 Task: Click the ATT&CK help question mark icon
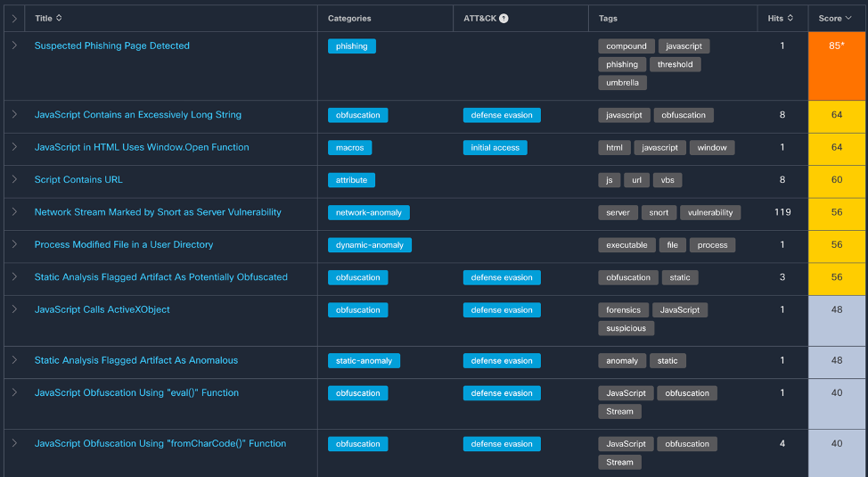[x=504, y=18]
